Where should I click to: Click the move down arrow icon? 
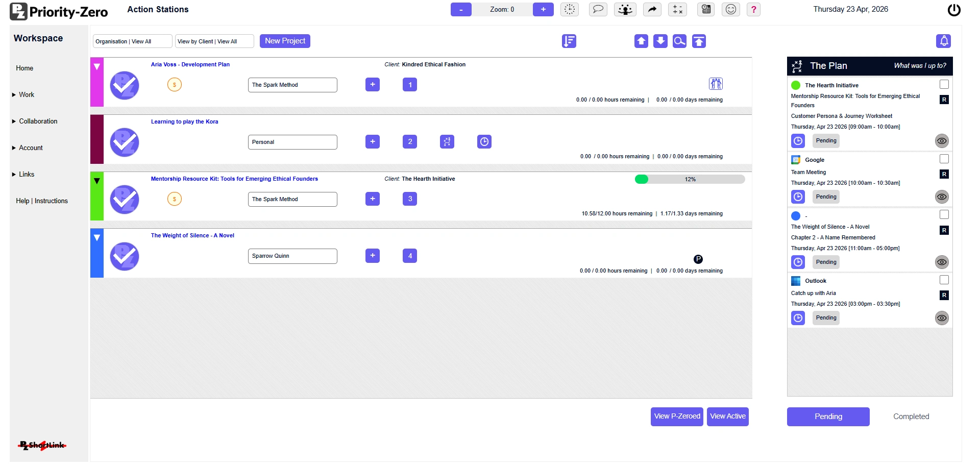tap(660, 41)
